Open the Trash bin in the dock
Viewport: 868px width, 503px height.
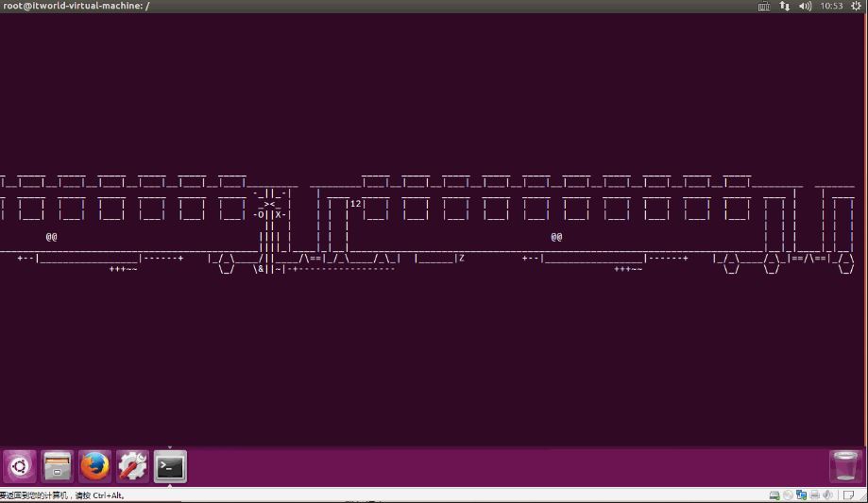(x=844, y=466)
